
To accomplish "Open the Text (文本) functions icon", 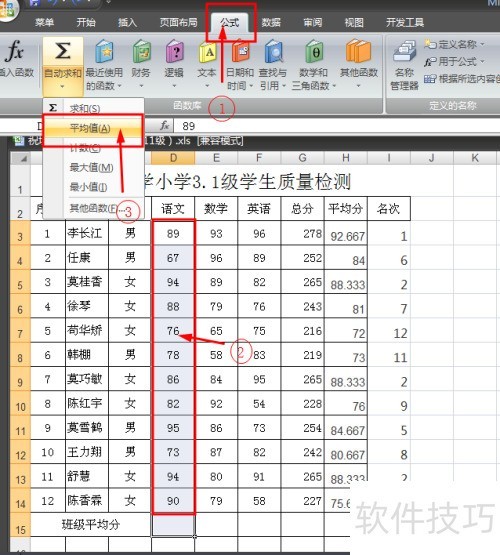I will pos(207,52).
